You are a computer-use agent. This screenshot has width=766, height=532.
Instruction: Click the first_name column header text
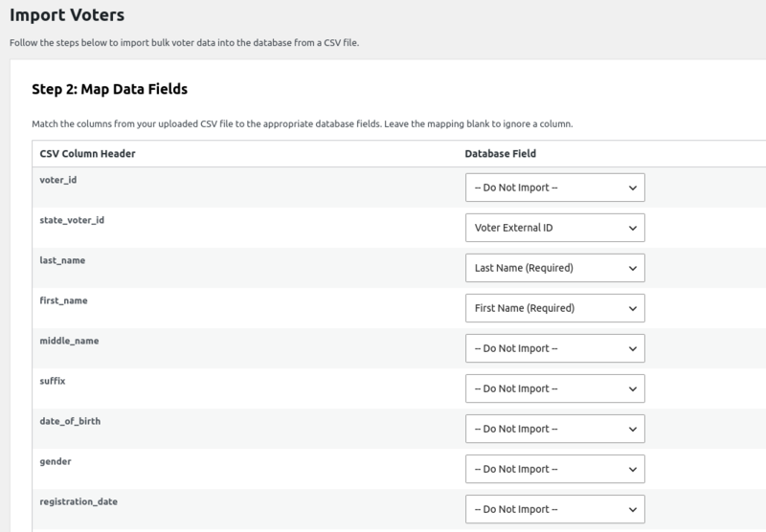(63, 300)
